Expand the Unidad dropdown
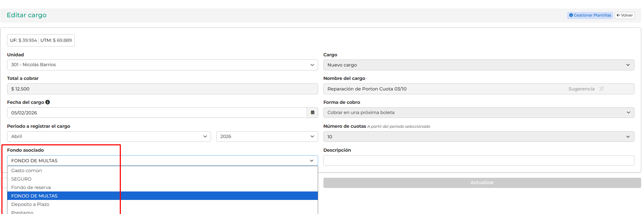This screenshot has height=214, width=644. (162, 65)
